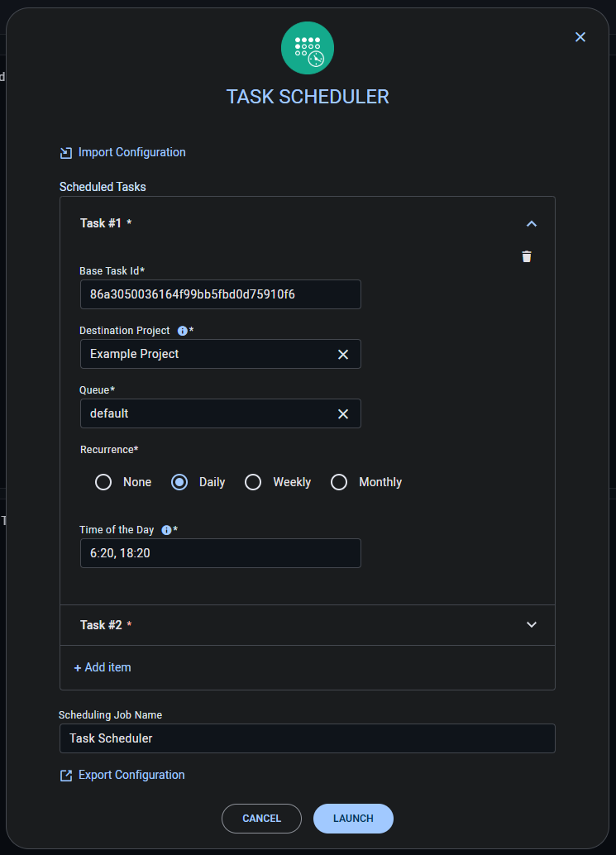Select the Monthly recurrence option

[x=339, y=481]
